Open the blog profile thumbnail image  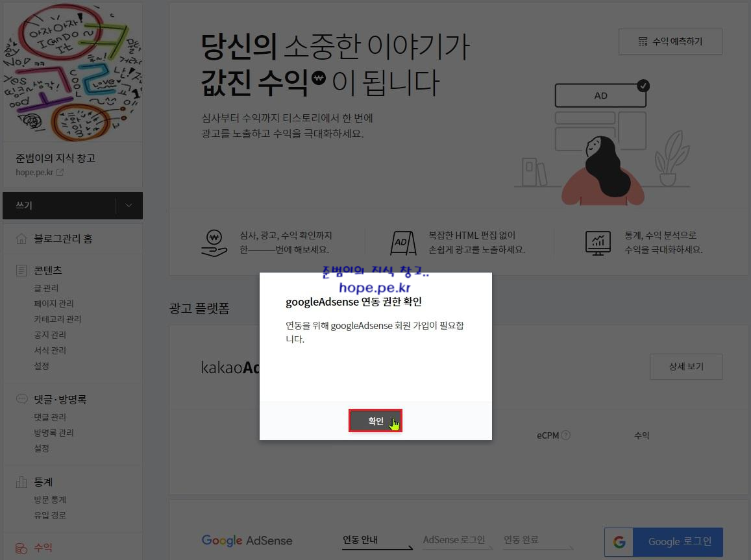pos(73,72)
